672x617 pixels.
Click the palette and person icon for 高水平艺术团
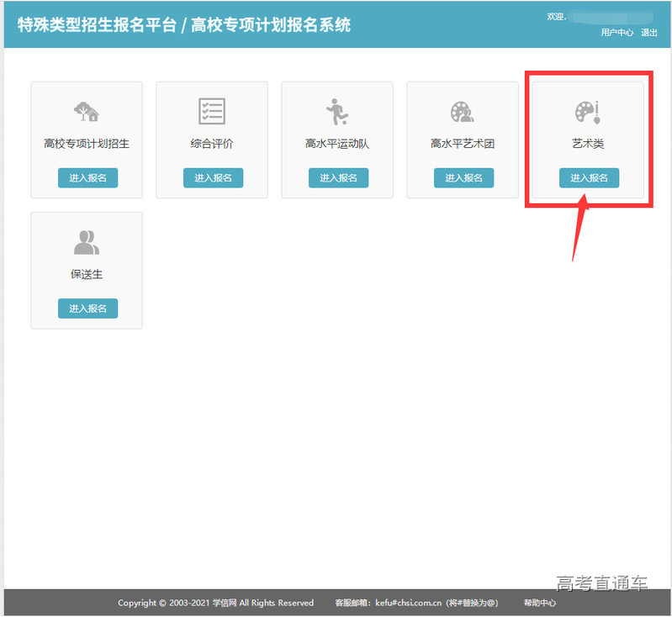tap(462, 111)
